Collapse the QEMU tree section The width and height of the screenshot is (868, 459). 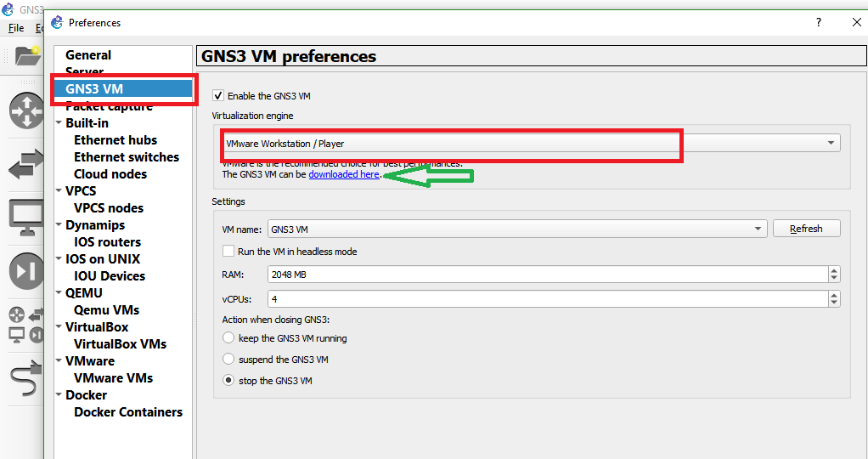pyautogui.click(x=59, y=292)
